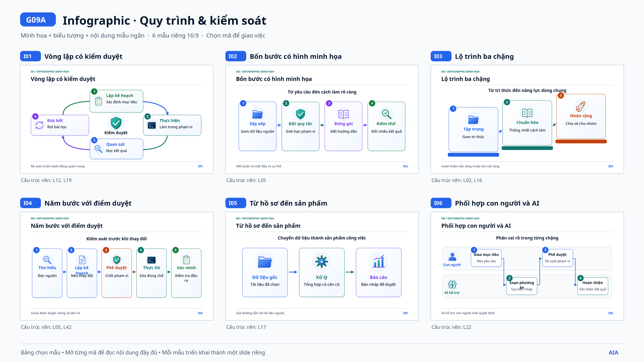Click the Giao mục tiêu step box
The image size is (644, 362).
point(486,258)
